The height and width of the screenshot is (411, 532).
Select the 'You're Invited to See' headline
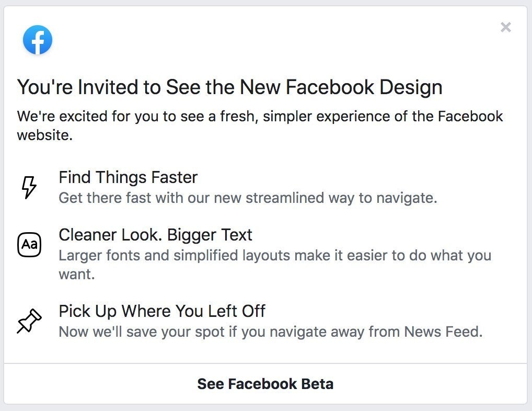[229, 87]
